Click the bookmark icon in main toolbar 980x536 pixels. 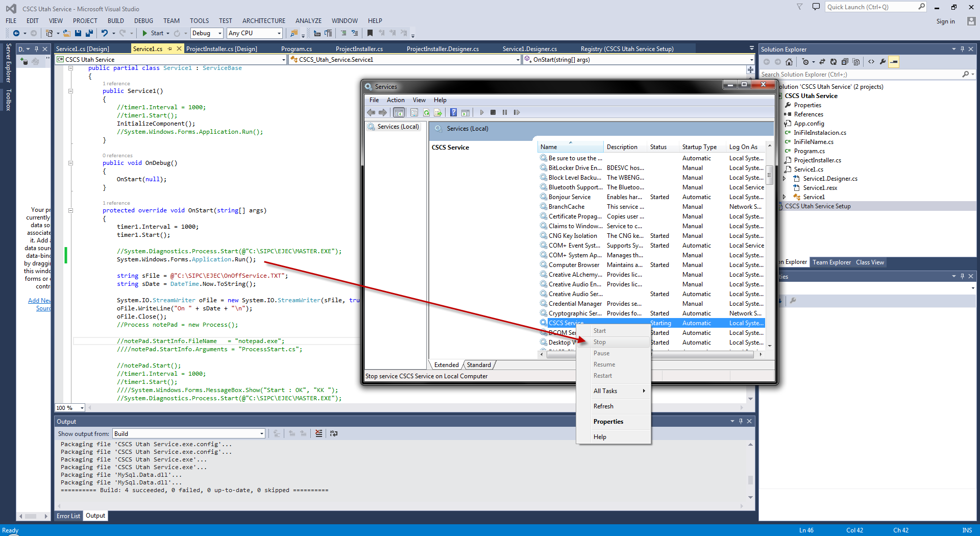click(370, 33)
